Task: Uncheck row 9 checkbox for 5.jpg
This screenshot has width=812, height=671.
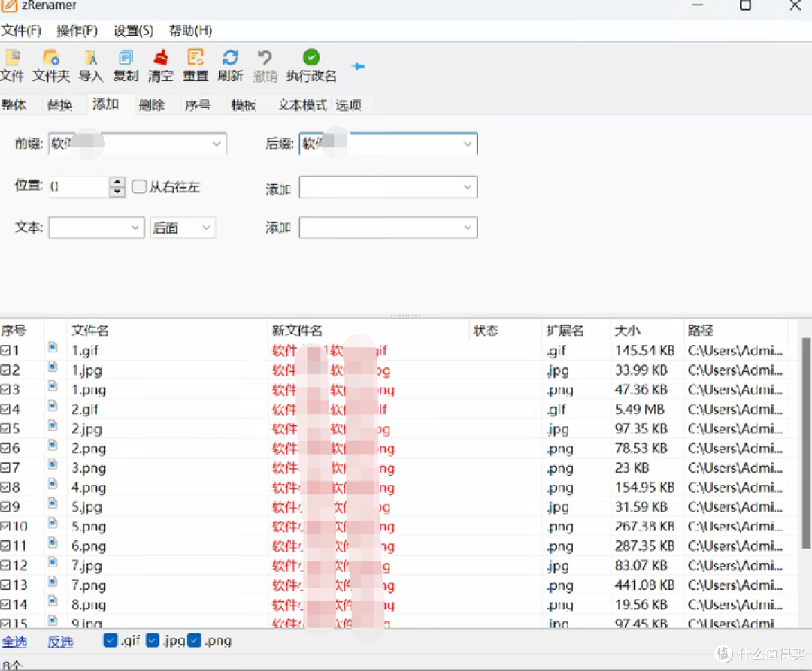Action: [5, 506]
